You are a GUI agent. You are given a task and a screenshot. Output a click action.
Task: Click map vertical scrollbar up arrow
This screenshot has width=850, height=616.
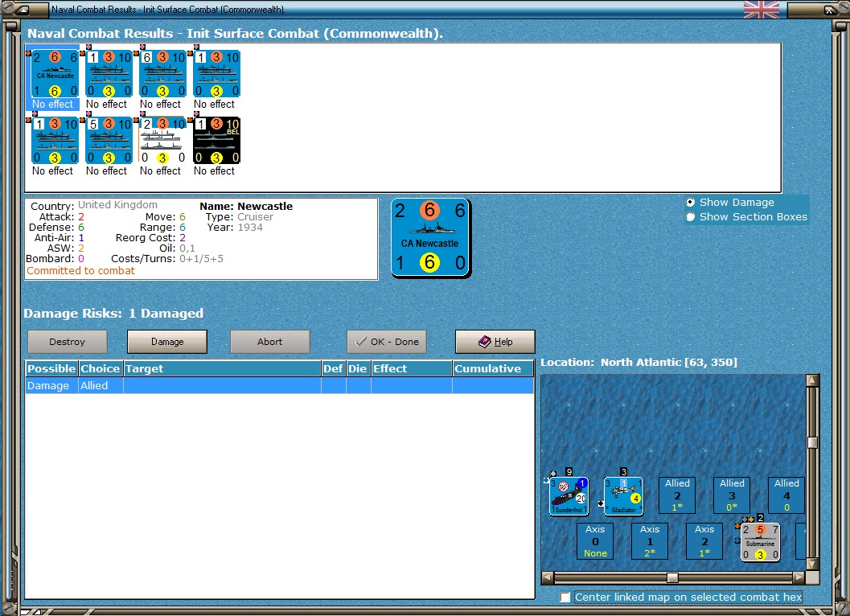(x=812, y=380)
